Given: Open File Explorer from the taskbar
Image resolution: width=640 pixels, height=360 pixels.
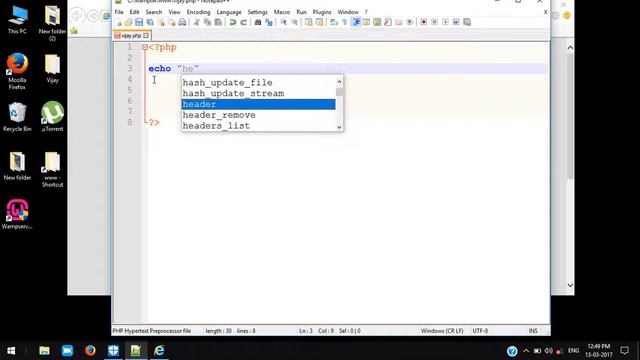Looking at the screenshot, I should pyautogui.click(x=44, y=351).
